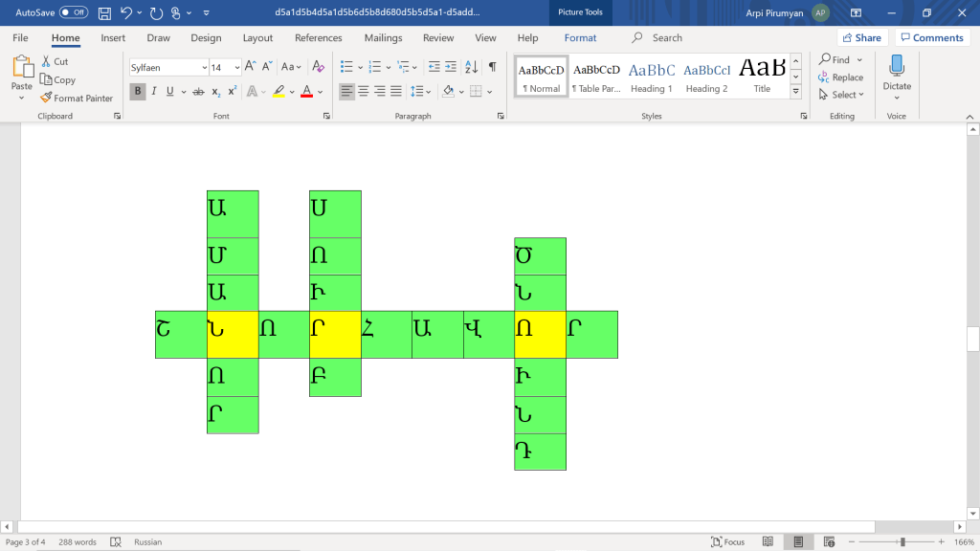
Task: Click the Show/Hide paragraph marks icon
Action: (x=492, y=67)
